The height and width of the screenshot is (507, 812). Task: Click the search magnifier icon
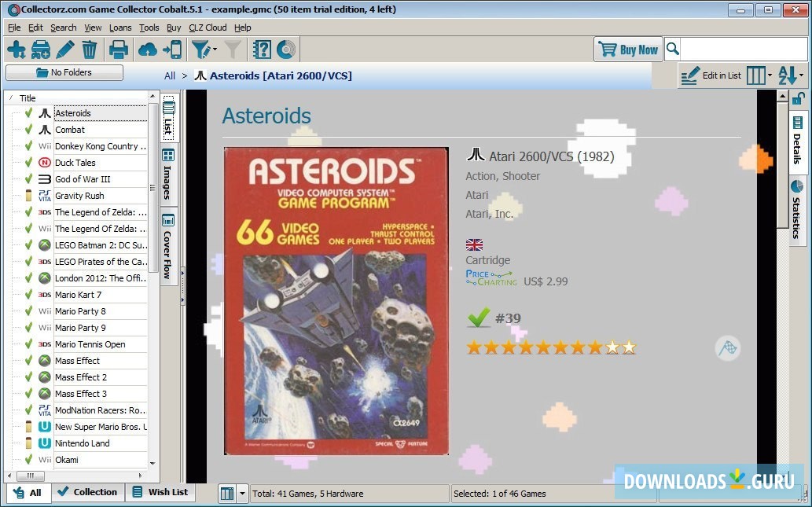(673, 49)
